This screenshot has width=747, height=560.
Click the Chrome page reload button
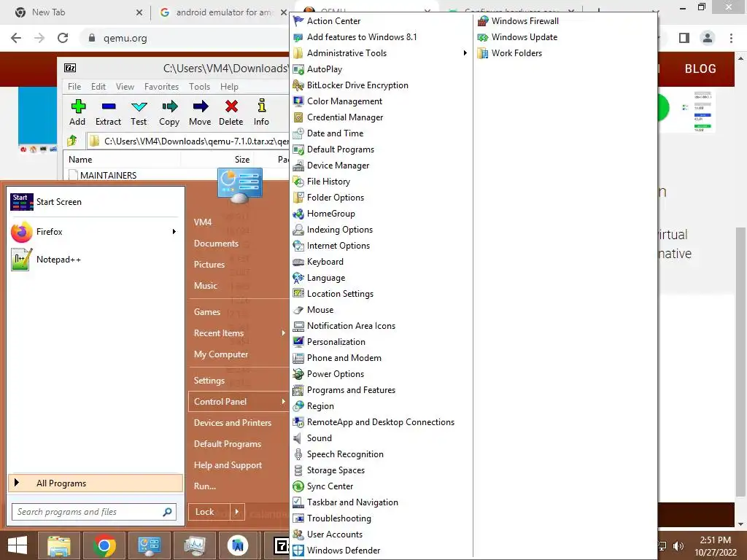point(63,38)
